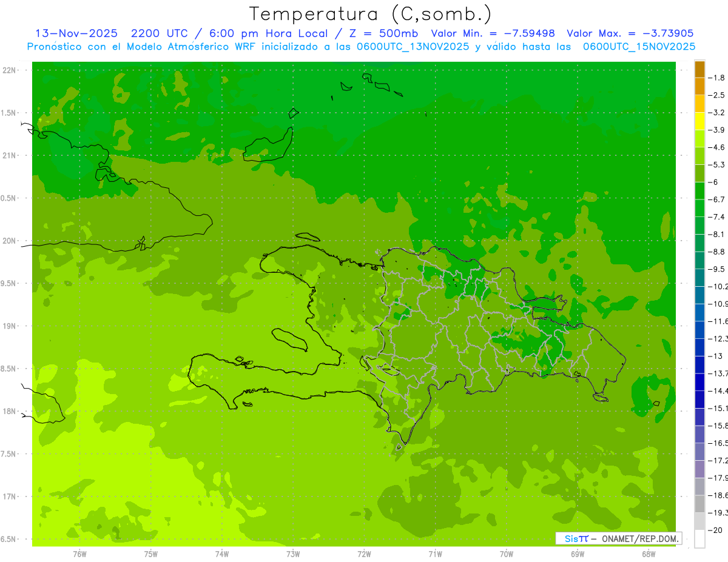Click the '68W' longitude axis label
The height and width of the screenshot is (562, 728).
649,554
